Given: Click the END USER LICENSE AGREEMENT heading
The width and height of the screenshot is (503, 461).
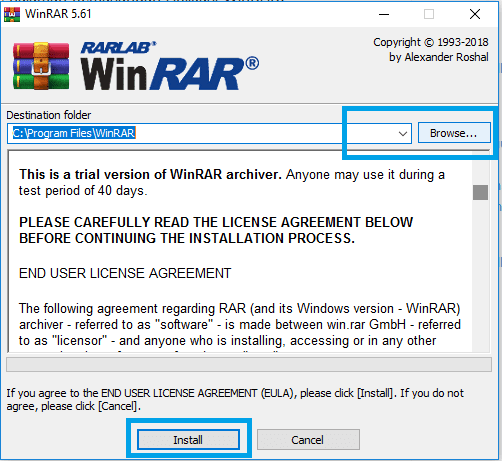Looking at the screenshot, I should click(x=125, y=273).
